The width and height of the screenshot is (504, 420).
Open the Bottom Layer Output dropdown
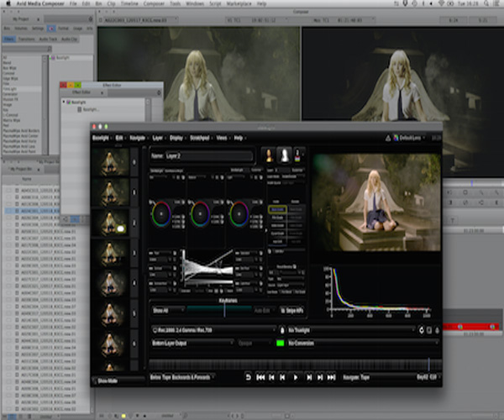192,344
